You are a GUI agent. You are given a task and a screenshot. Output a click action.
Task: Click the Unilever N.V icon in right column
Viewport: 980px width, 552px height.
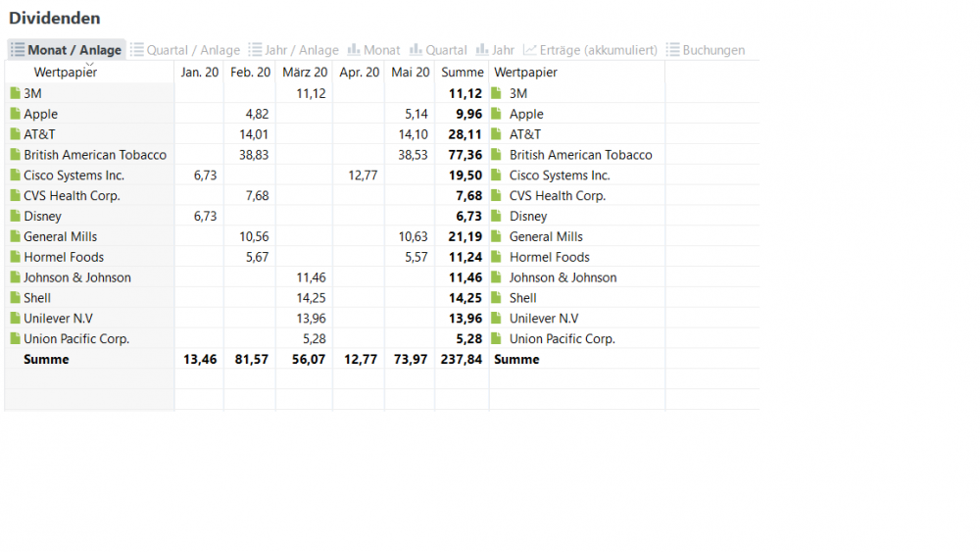[x=496, y=319]
